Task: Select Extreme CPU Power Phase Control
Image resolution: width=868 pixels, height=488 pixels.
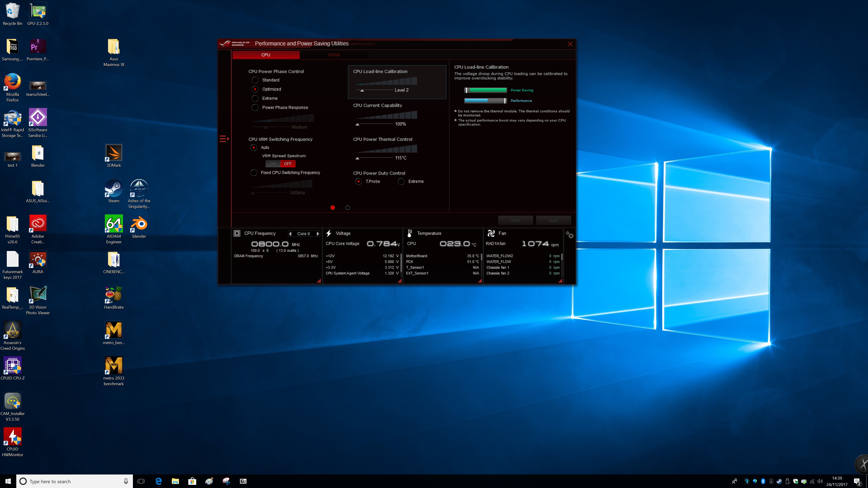Action: click(x=255, y=98)
